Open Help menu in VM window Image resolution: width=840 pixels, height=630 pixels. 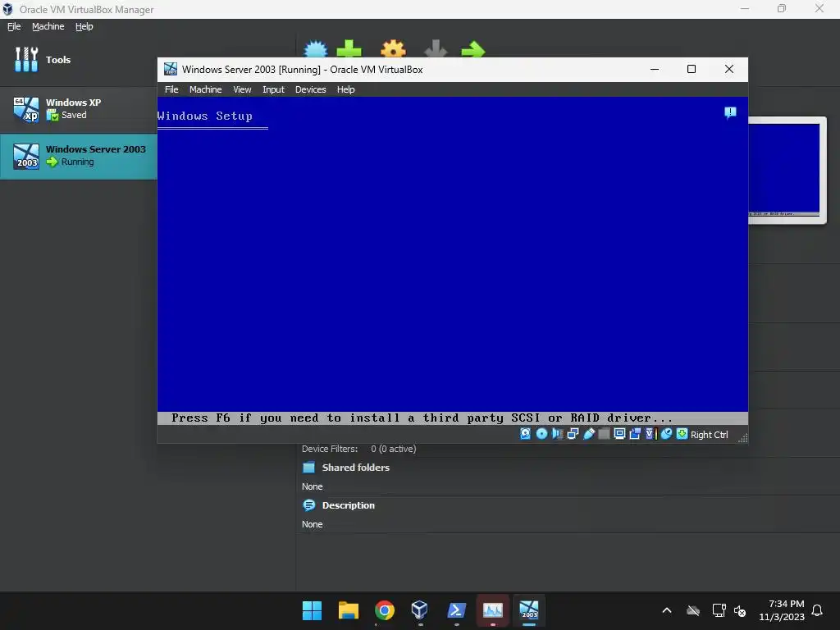345,89
